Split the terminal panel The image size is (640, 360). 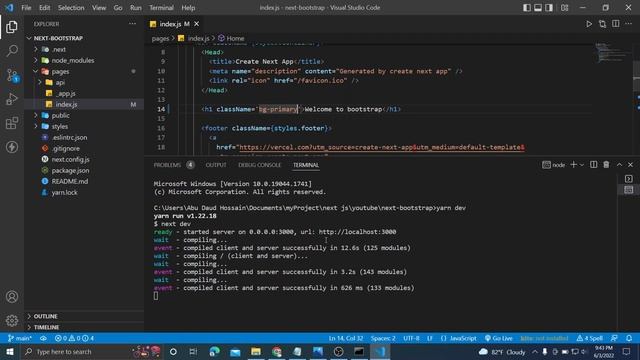tap(593, 164)
